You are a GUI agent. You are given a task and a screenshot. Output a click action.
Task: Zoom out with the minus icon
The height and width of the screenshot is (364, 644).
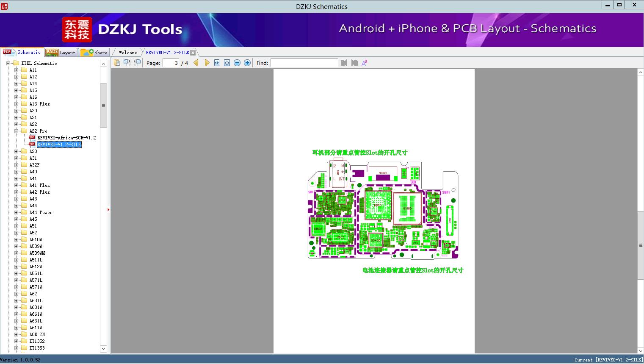pos(237,63)
